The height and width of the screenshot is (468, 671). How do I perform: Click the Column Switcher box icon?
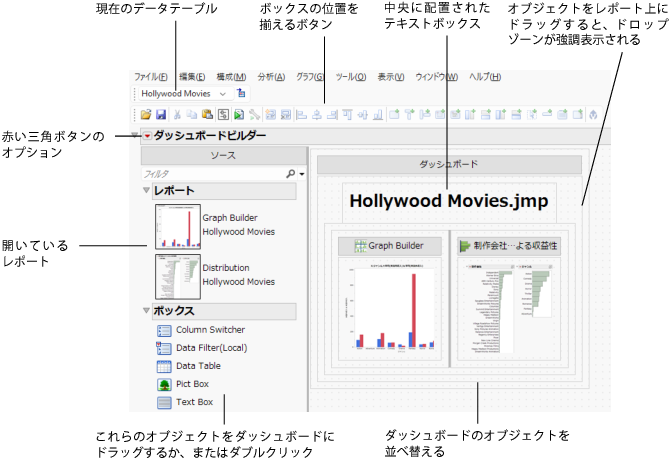164,330
